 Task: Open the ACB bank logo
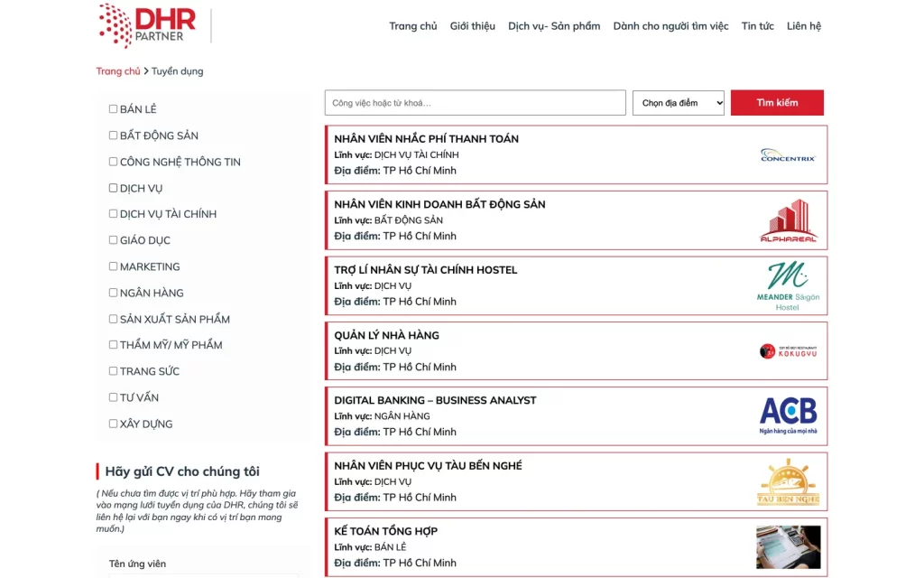(788, 415)
